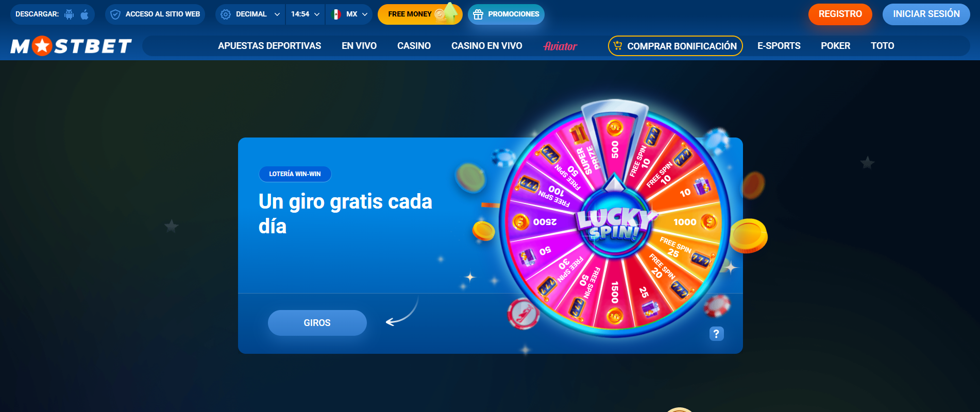Download the iOS app via Apple icon

pyautogui.click(x=85, y=14)
